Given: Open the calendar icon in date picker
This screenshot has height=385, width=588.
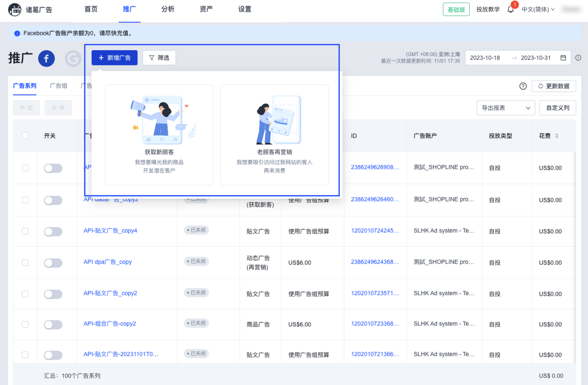Looking at the screenshot, I should [x=563, y=58].
